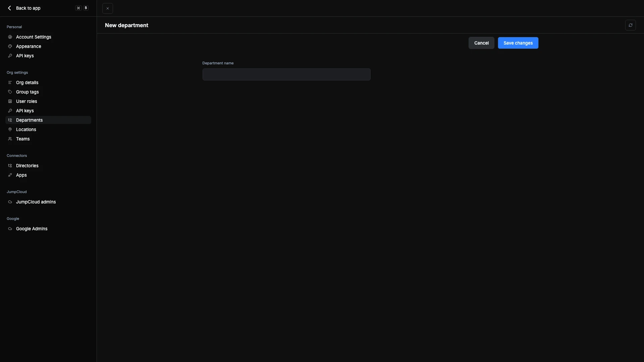Click the Back to app link
The image size is (644, 362).
(x=28, y=8)
